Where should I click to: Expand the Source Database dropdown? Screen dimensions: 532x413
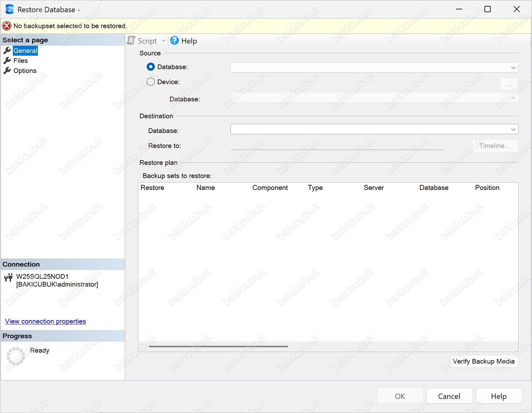(513, 68)
